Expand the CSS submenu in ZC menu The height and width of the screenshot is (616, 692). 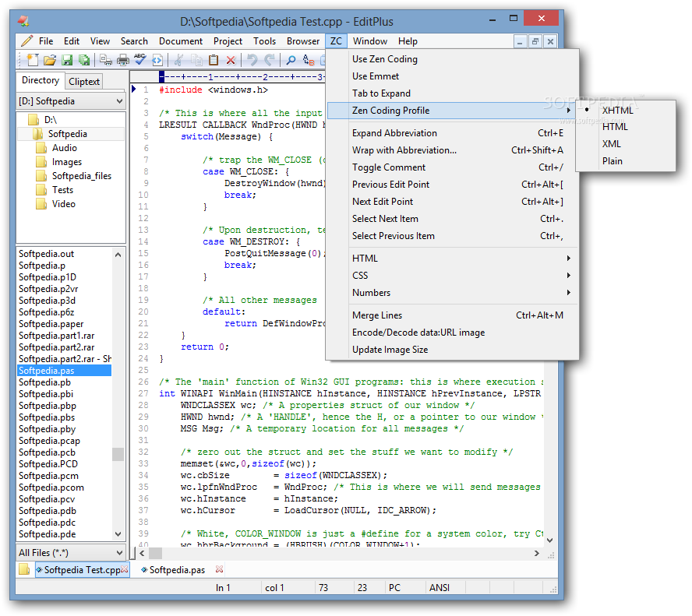[x=452, y=276]
